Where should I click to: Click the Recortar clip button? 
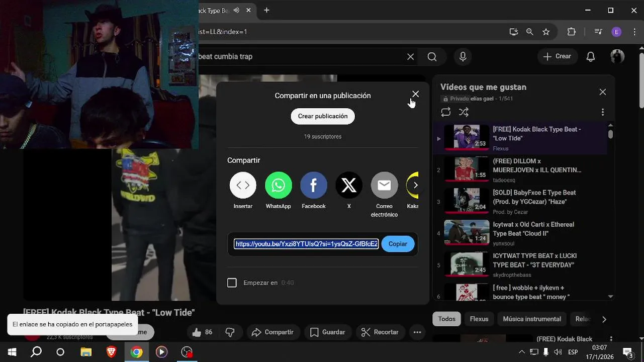click(380, 332)
